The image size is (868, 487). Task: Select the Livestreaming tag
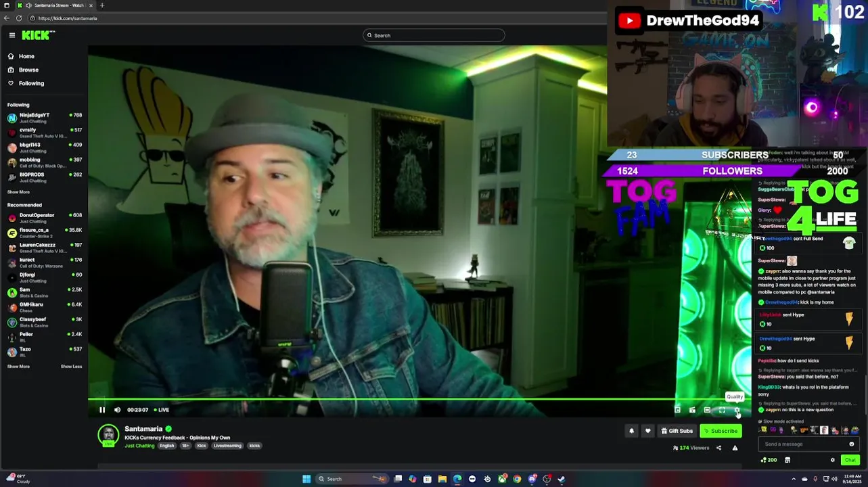[x=227, y=446]
